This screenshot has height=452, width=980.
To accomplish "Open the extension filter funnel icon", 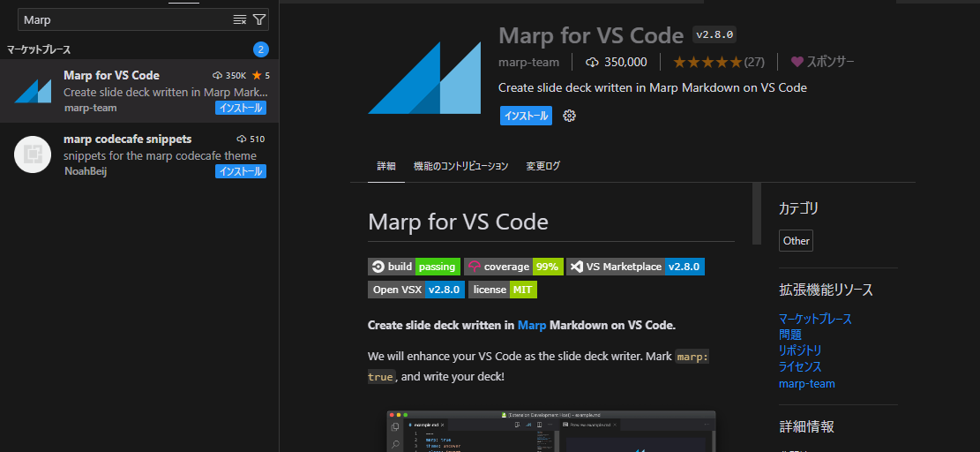I will (258, 19).
